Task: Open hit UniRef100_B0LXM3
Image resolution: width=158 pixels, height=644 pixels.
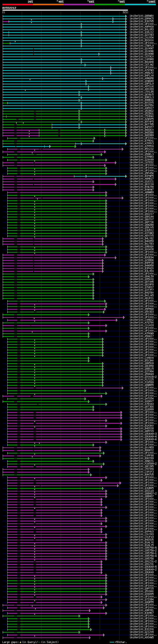Action: (142, 30)
